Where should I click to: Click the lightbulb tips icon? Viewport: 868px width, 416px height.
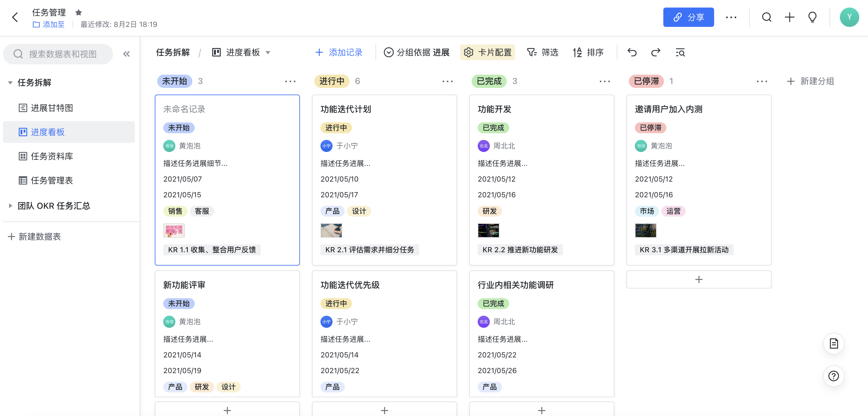(x=812, y=17)
